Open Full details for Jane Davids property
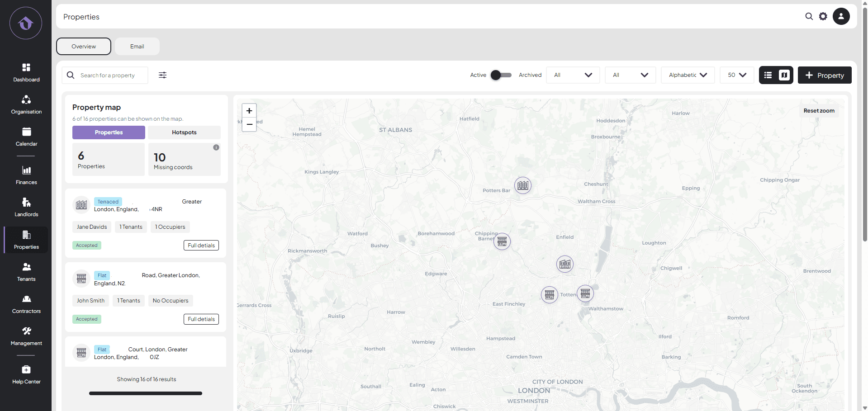The width and height of the screenshot is (868, 411). click(201, 245)
